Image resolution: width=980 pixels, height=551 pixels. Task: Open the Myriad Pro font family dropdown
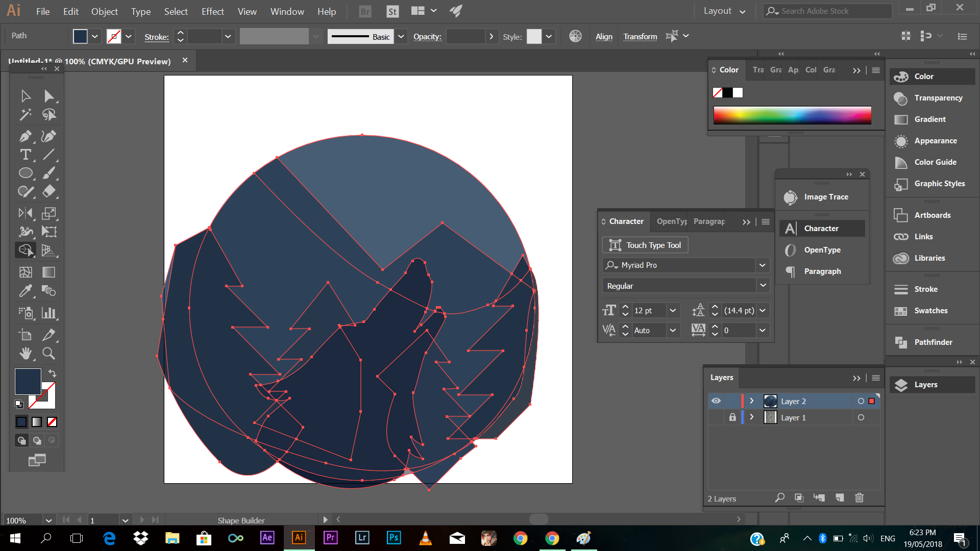click(762, 265)
